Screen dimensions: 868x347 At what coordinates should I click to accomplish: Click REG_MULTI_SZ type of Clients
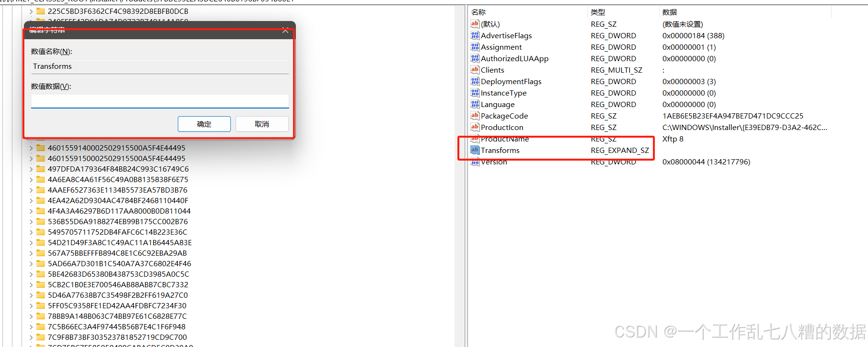(617, 70)
